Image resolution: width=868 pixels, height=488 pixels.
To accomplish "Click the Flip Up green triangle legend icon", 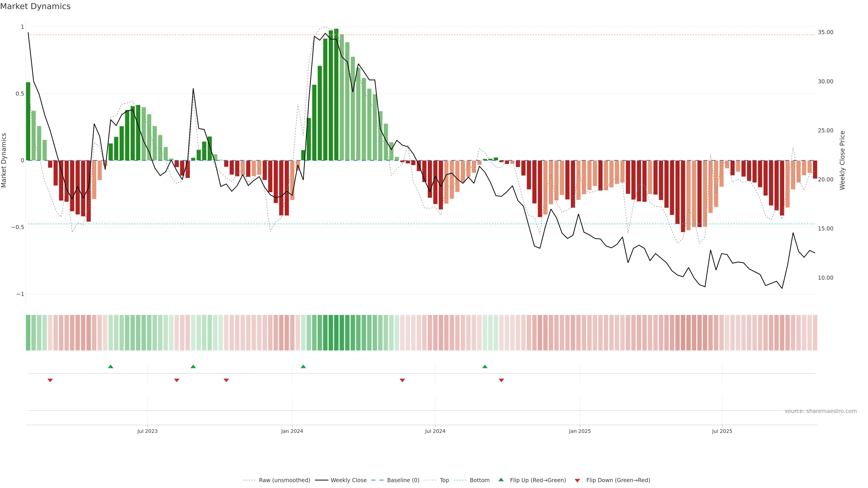I will [501, 480].
